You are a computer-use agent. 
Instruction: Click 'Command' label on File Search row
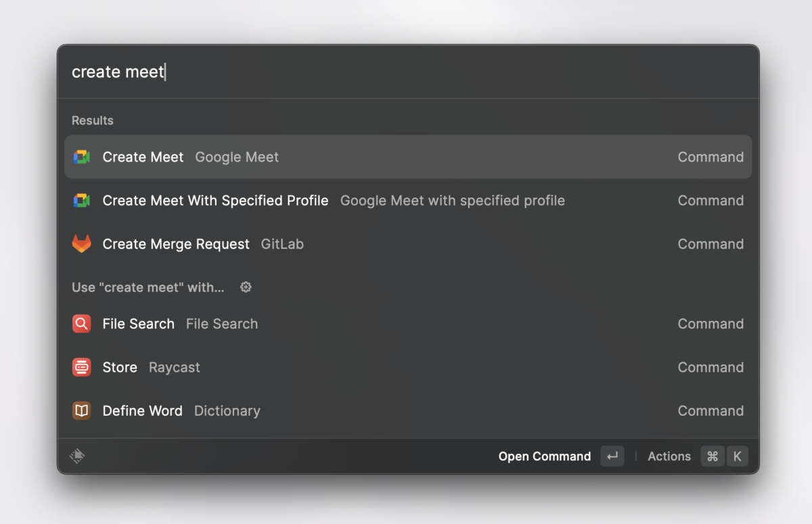pyautogui.click(x=710, y=324)
